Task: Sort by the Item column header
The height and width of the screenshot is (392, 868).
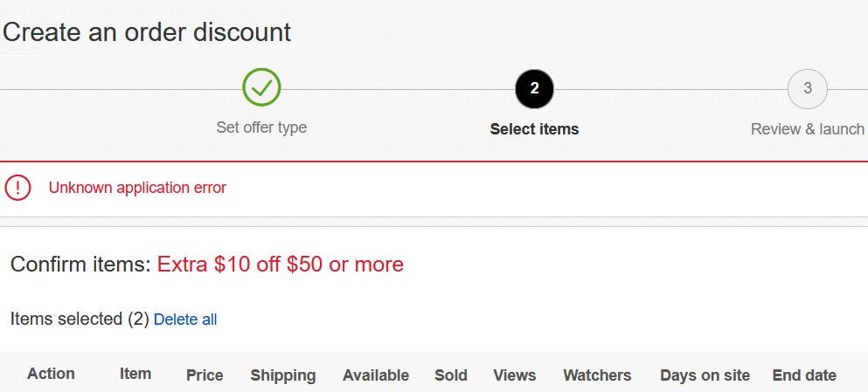Action: click(135, 374)
